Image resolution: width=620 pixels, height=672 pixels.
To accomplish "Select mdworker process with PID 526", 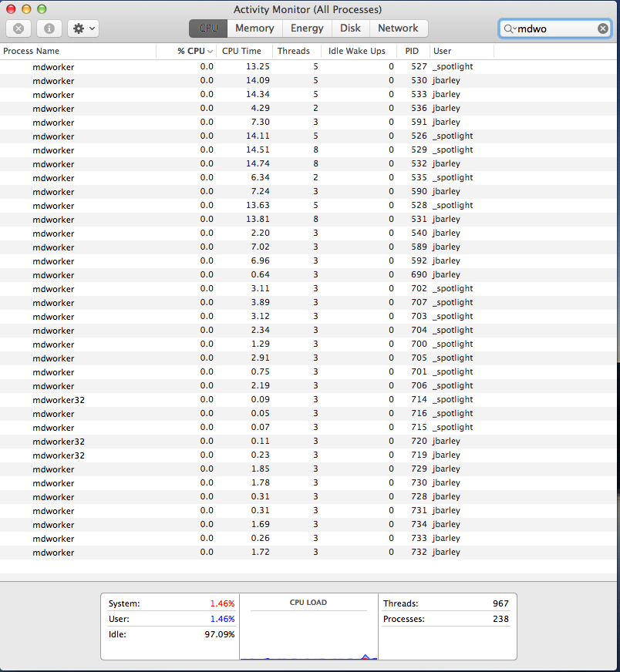I will [308, 136].
